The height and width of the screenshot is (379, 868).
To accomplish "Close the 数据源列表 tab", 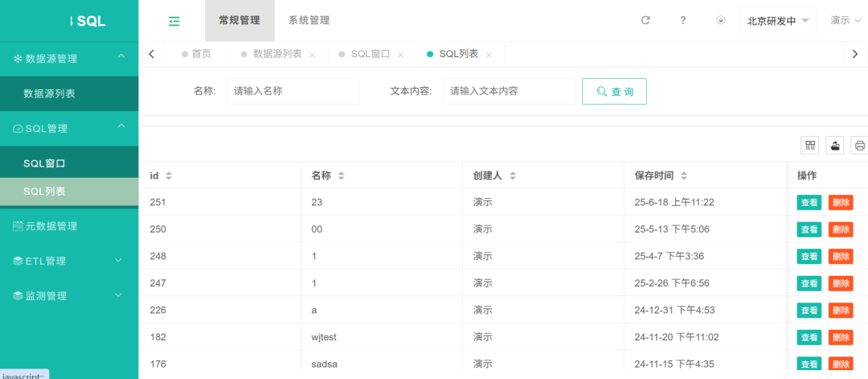I will click(x=312, y=55).
